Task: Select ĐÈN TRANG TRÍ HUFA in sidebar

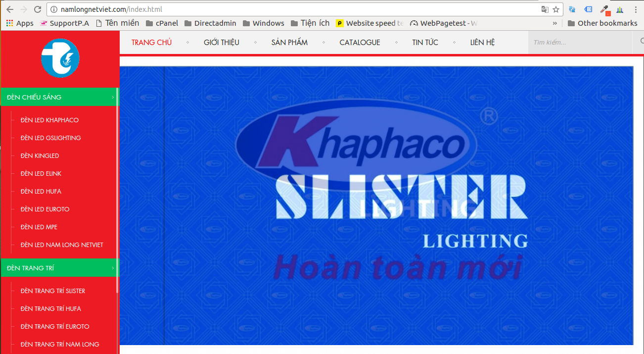Action: pyautogui.click(x=51, y=309)
